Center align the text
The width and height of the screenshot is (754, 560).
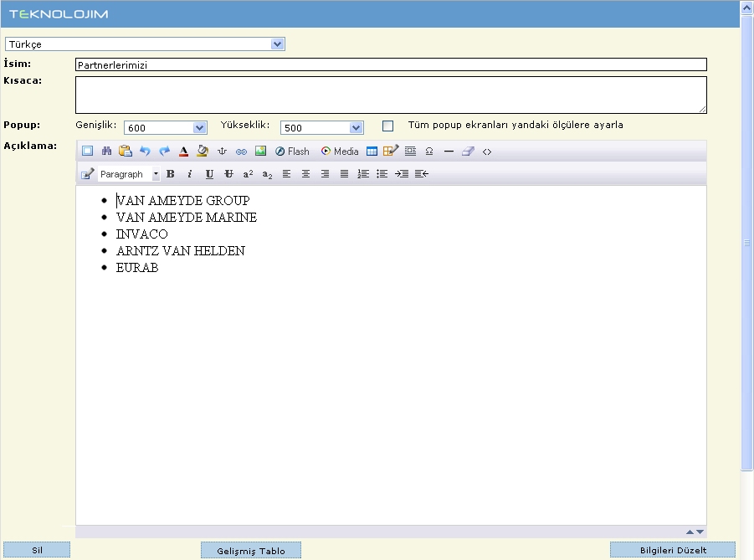tap(305, 173)
